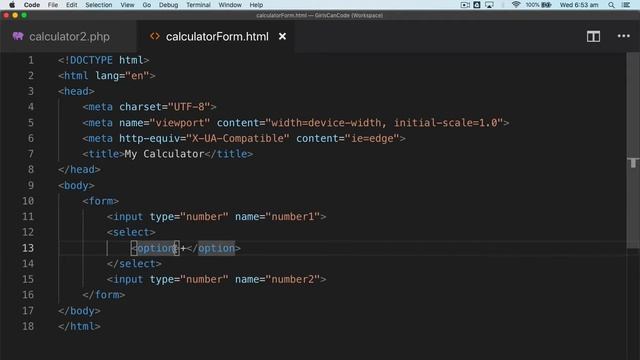Select the calculatorForm.html tab

coord(215,36)
